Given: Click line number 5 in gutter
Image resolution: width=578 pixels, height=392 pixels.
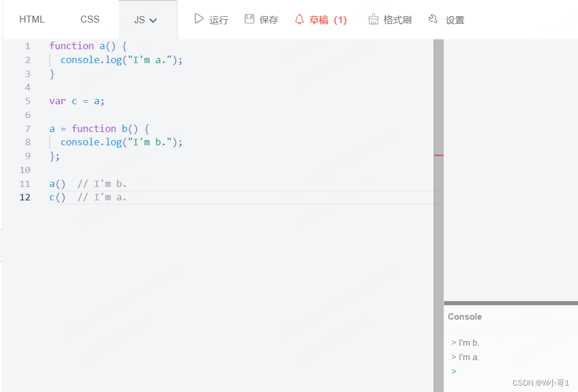Looking at the screenshot, I should coord(28,101).
